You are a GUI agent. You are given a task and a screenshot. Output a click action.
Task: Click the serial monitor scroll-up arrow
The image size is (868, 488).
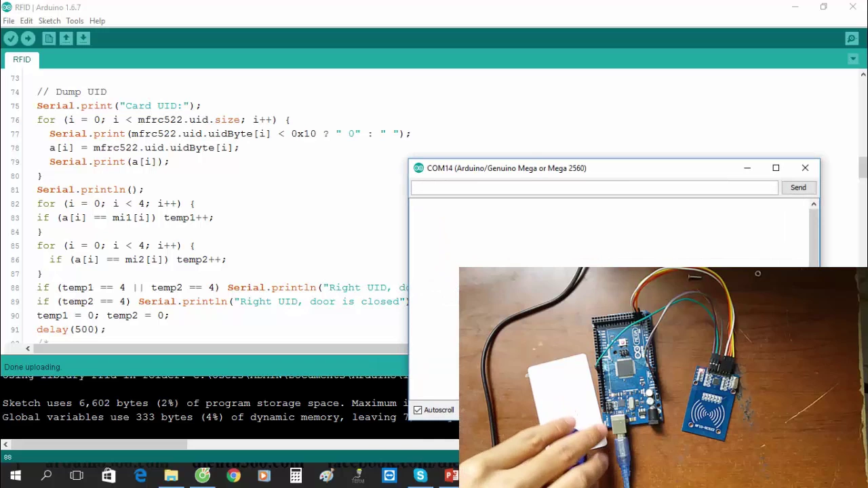click(814, 204)
